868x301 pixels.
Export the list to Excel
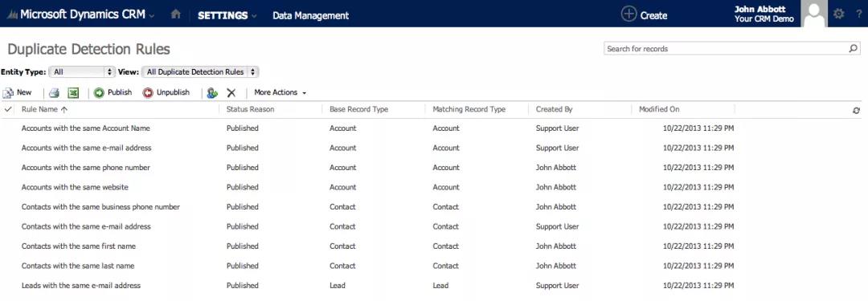pyautogui.click(x=73, y=93)
